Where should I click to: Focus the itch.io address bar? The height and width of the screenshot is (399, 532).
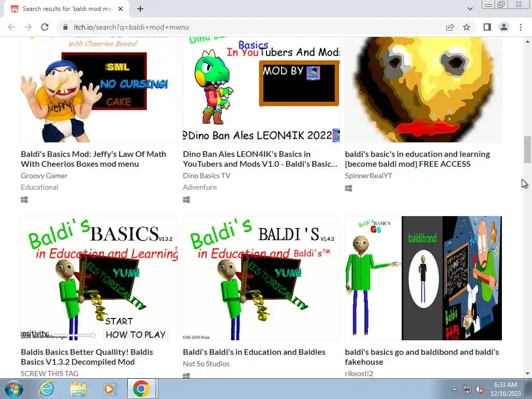point(251,27)
